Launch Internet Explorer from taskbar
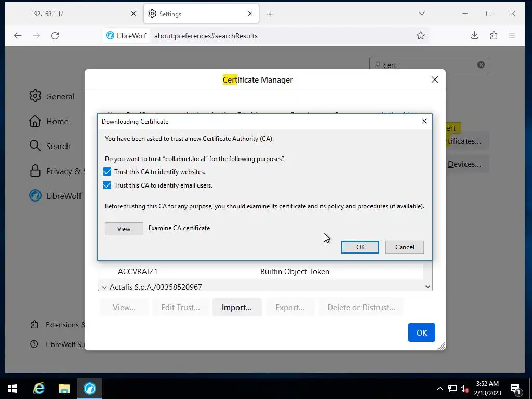This screenshot has width=532, height=399. (x=38, y=389)
